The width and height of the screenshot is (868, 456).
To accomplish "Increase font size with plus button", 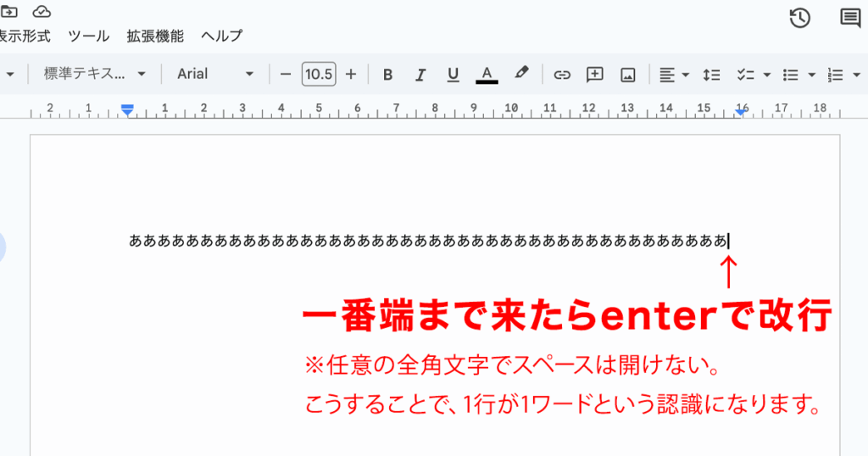I will [351, 75].
